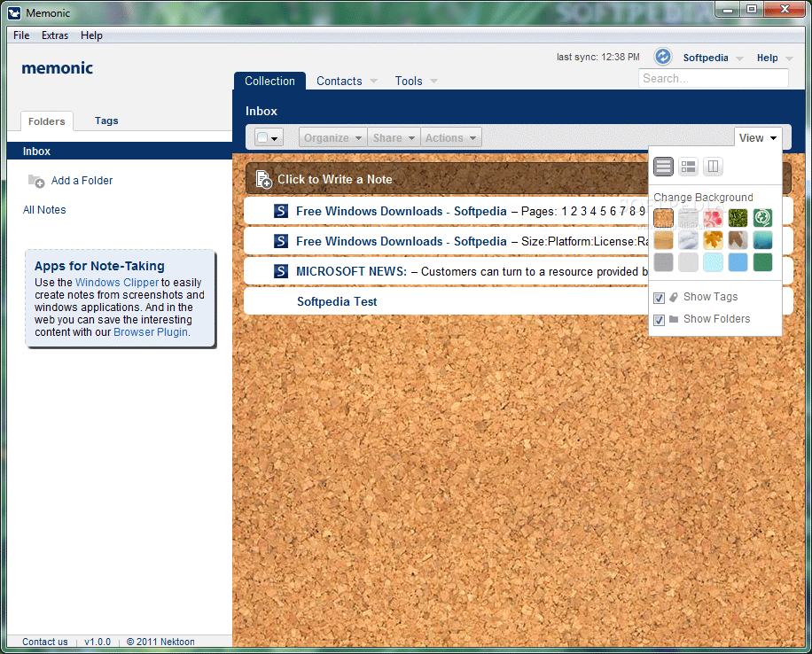Expand the Contacts menu arrow
The image size is (812, 654).
point(373,82)
